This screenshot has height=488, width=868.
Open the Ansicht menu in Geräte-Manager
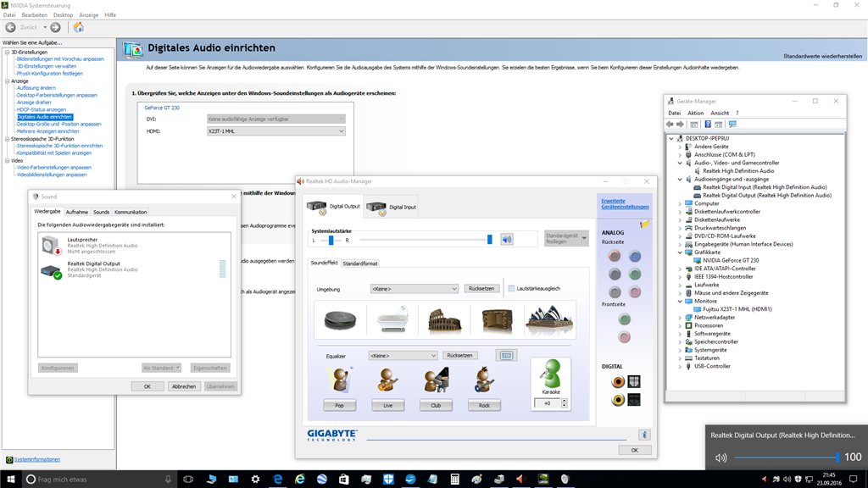coord(720,113)
